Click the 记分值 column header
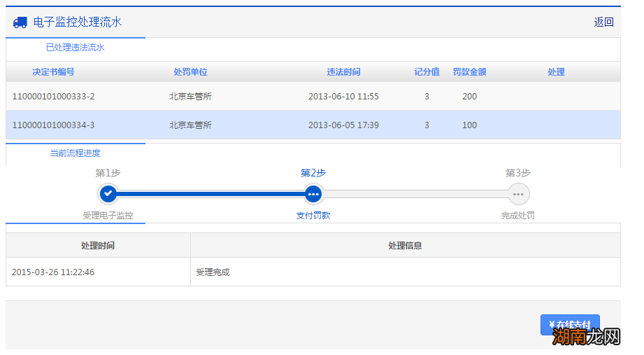The width and height of the screenshot is (644, 355). pos(427,72)
